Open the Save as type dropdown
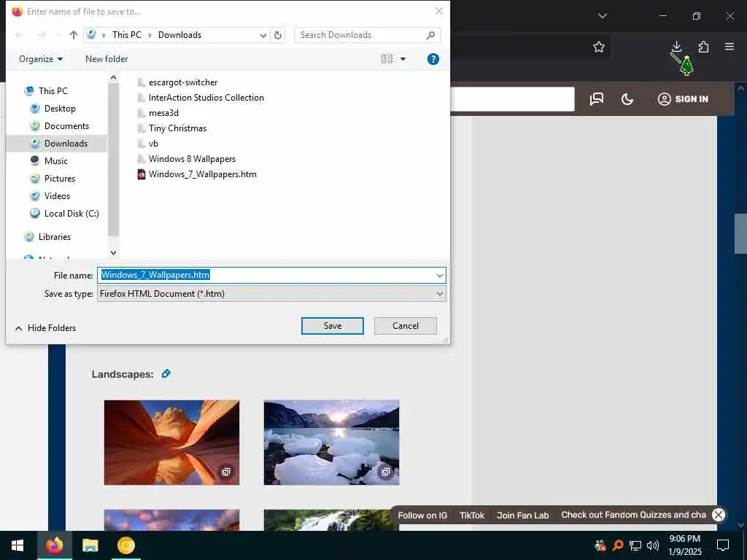This screenshot has height=560, width=747. [x=271, y=294]
